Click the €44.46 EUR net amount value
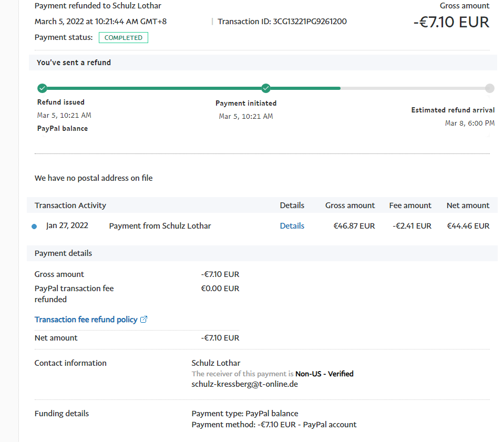504x442 pixels. point(468,226)
